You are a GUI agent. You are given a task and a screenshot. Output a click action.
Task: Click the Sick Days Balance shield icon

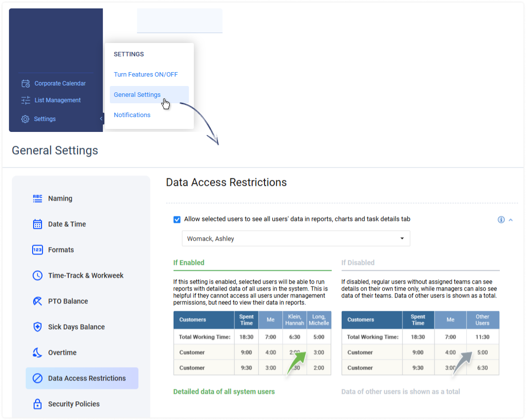[x=38, y=327]
